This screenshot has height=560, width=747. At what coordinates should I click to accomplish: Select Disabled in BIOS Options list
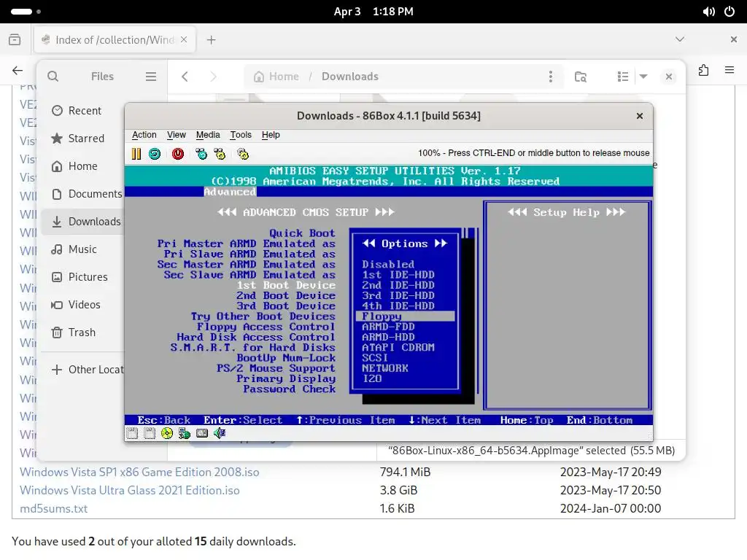[388, 264]
